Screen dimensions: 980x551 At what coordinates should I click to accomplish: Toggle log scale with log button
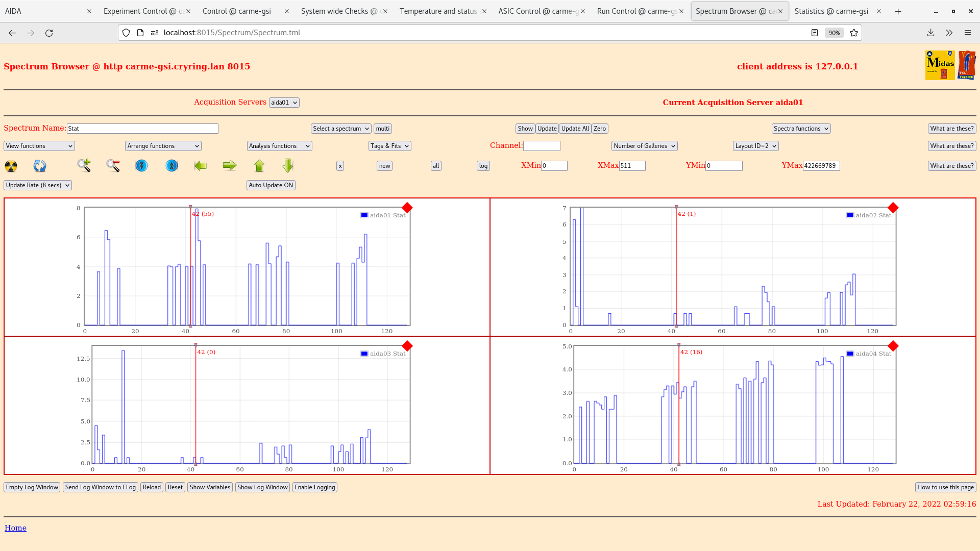(x=483, y=166)
